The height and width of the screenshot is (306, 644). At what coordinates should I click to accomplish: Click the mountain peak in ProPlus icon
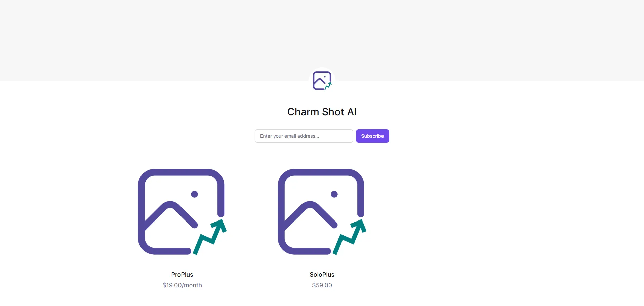(170, 205)
